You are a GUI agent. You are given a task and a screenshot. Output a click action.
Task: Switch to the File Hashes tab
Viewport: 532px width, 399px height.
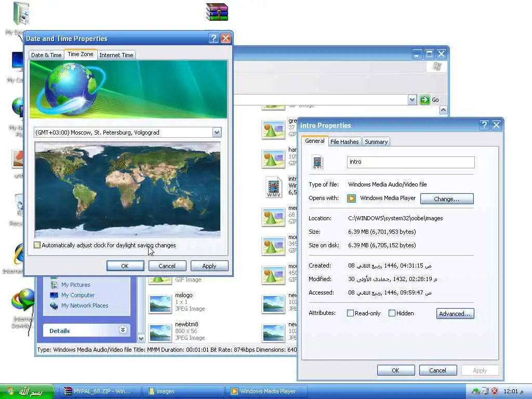(x=344, y=142)
